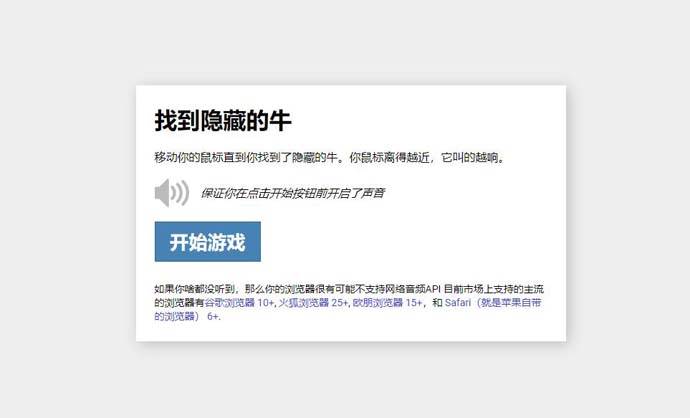Click the 和 text before Safari link

[x=437, y=303]
